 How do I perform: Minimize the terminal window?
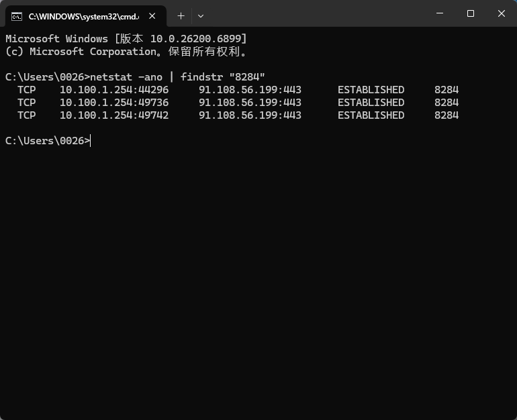coord(439,13)
